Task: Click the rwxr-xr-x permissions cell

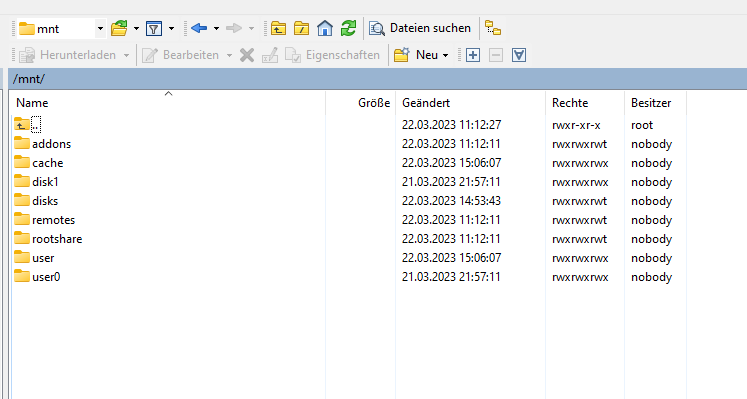Action: 576,125
